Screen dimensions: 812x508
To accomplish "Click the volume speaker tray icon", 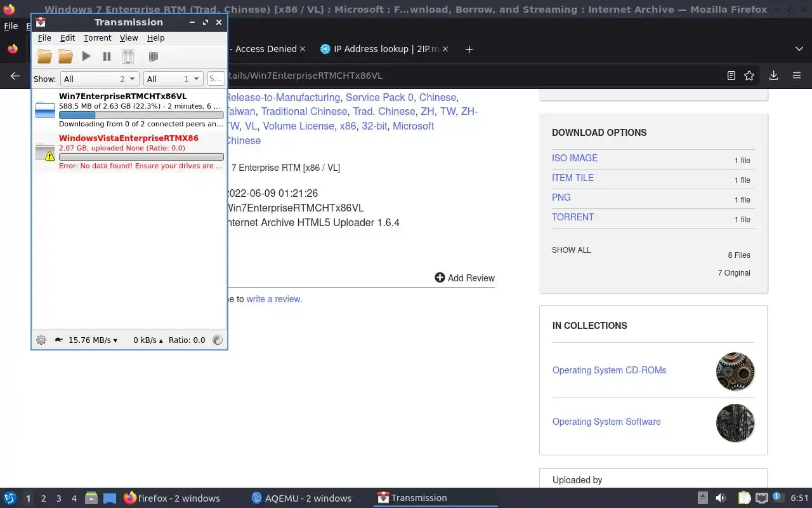I will (x=721, y=498).
